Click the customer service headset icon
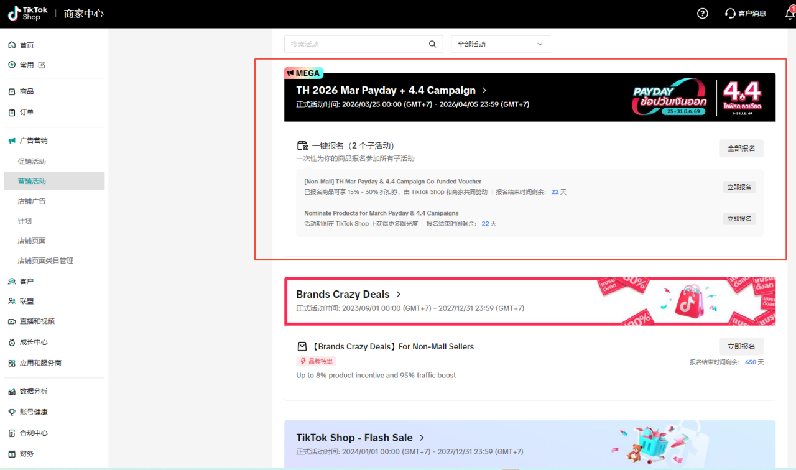The width and height of the screenshot is (796, 470). [731, 13]
